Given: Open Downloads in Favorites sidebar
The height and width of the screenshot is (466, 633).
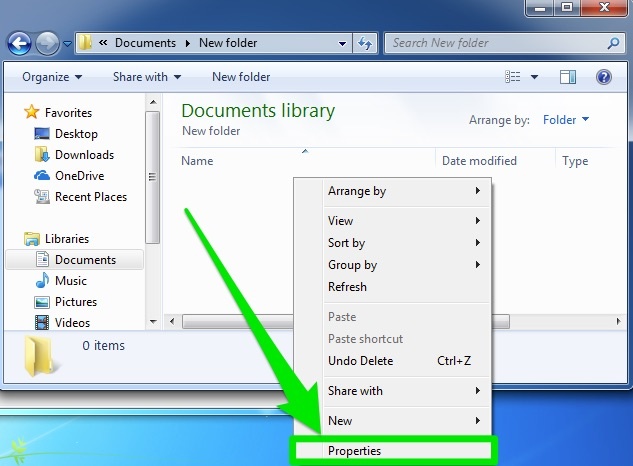Looking at the screenshot, I should (x=84, y=155).
